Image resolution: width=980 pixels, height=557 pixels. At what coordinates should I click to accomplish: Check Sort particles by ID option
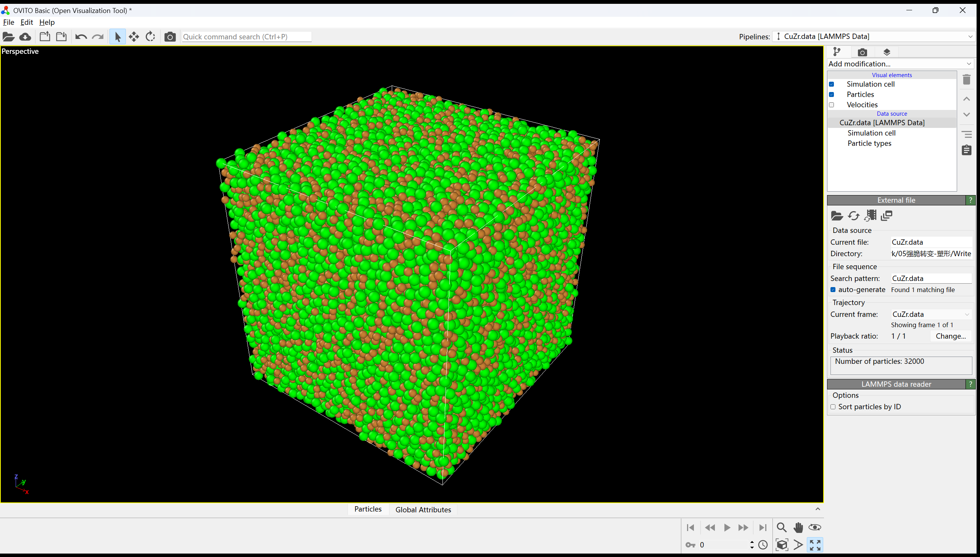click(x=833, y=407)
